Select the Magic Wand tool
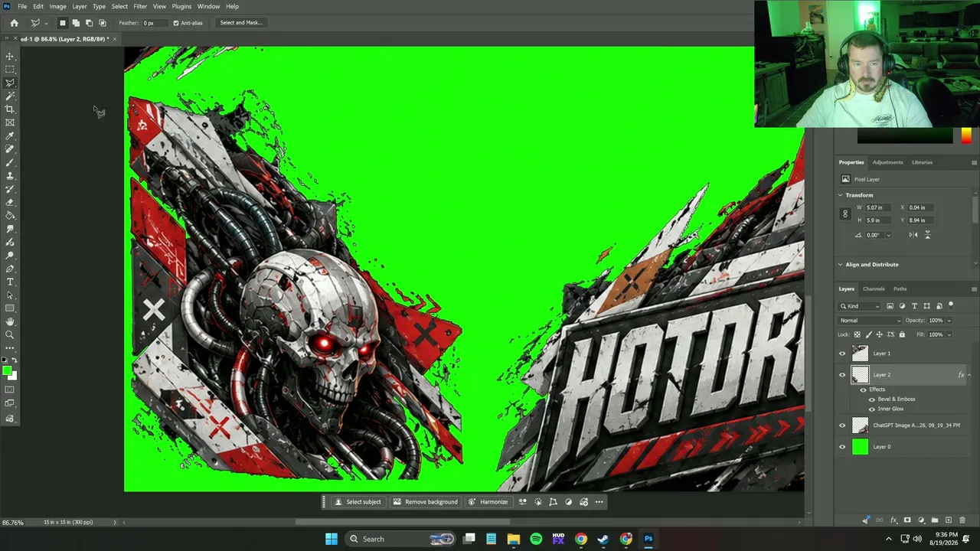This screenshot has height=551, width=980. (x=10, y=96)
